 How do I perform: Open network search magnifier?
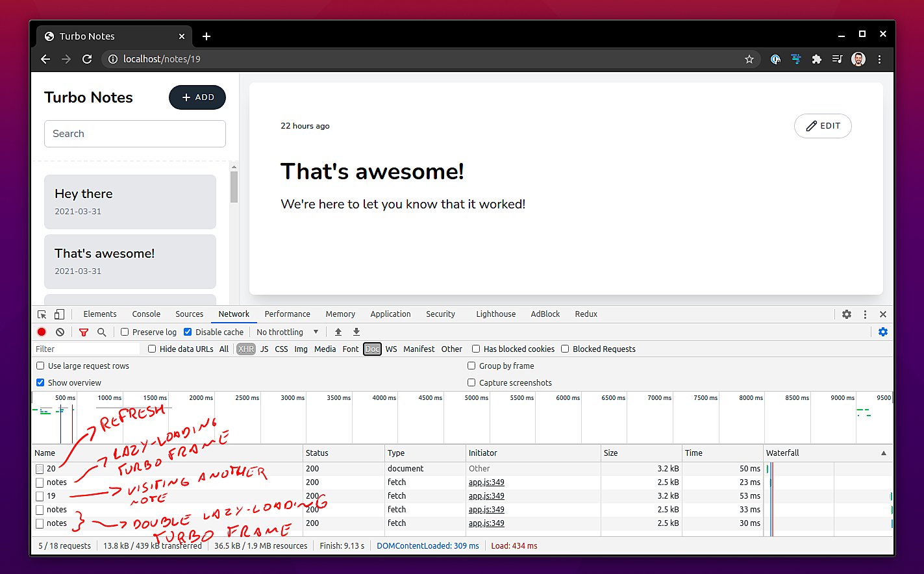102,332
